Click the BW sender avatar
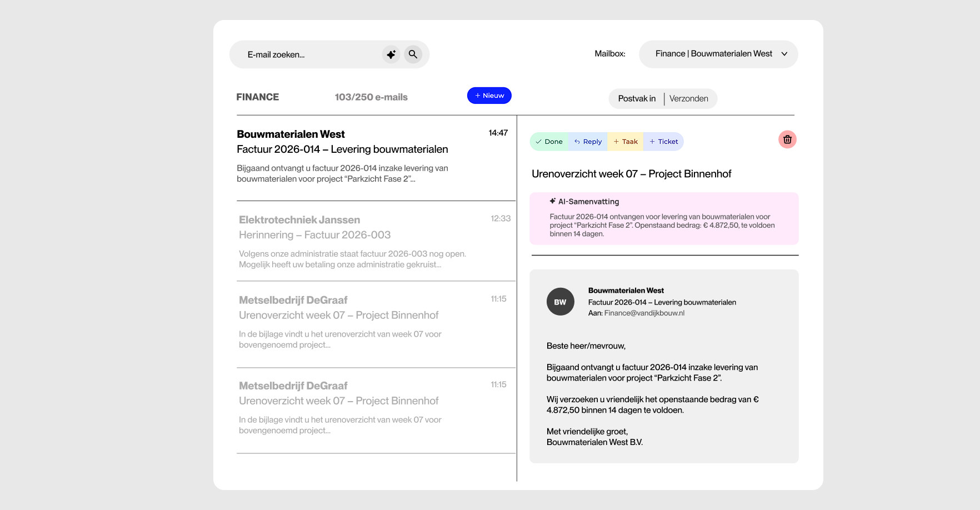This screenshot has width=980, height=510. click(560, 302)
